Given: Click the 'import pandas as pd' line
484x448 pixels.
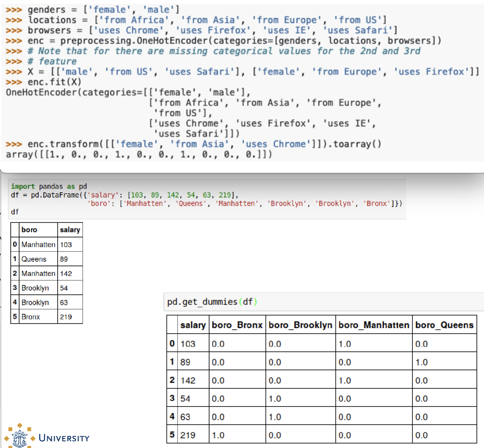Looking at the screenshot, I should point(49,186).
